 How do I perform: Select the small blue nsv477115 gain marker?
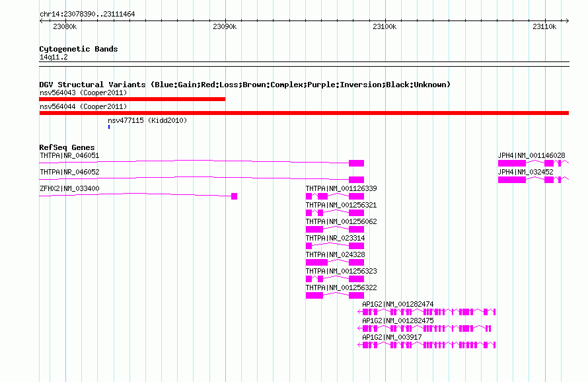tap(109, 127)
